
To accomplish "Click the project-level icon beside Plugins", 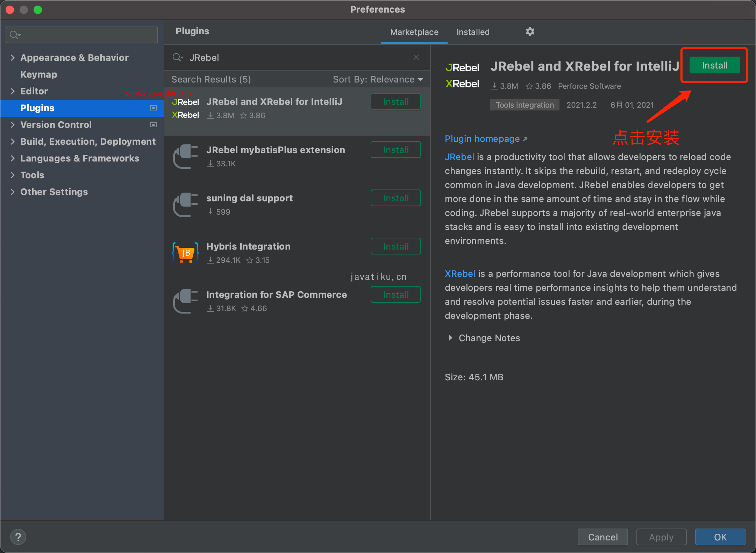I will [x=153, y=108].
